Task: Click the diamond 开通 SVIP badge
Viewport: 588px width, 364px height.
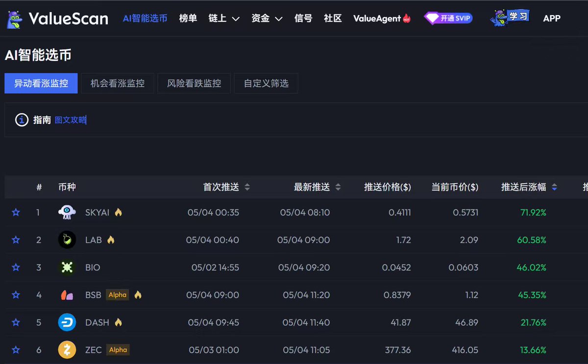Action: (448, 19)
